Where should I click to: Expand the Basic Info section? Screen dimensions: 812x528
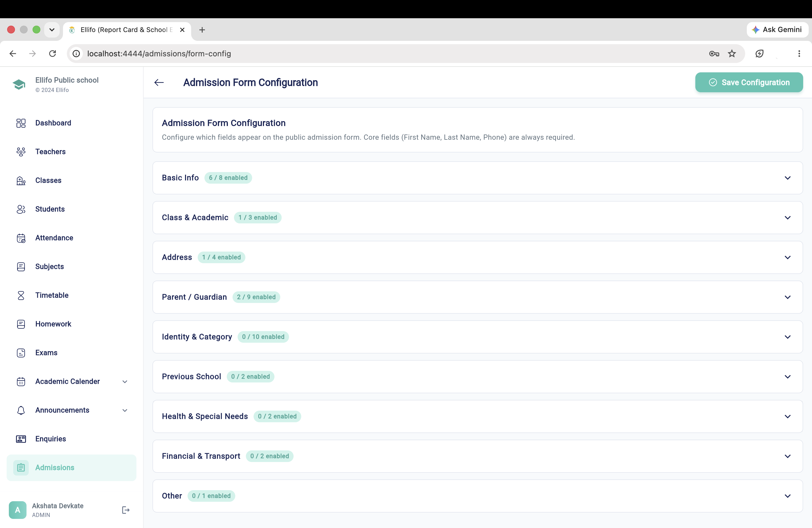click(477, 178)
